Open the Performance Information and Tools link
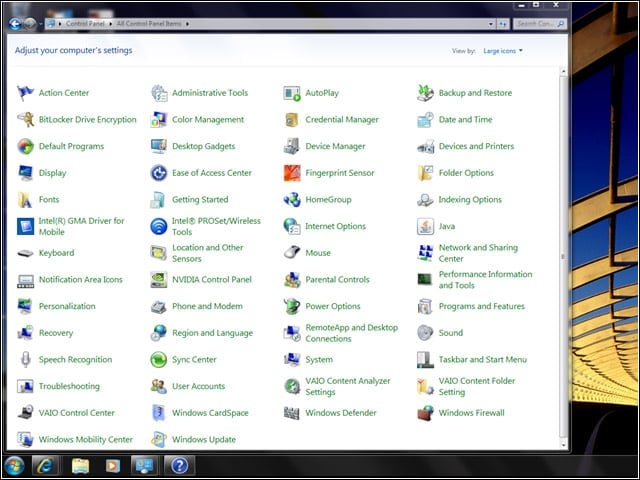The height and width of the screenshot is (480, 640). click(485, 280)
